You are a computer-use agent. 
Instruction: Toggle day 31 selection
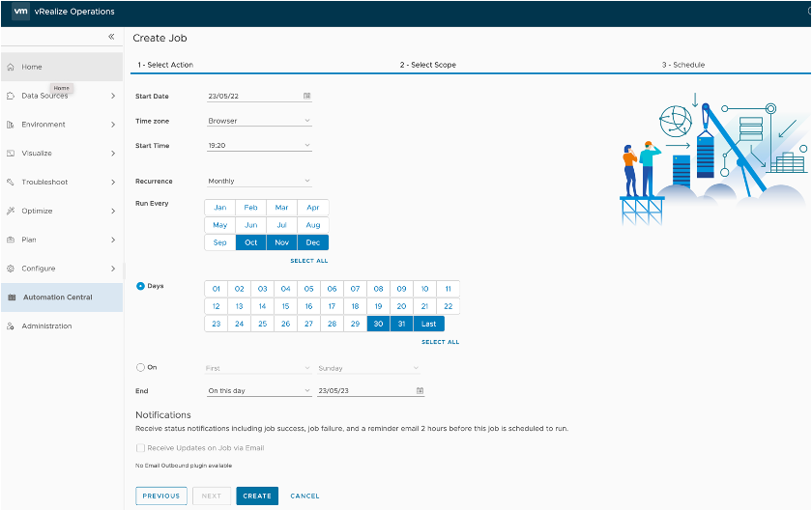tap(401, 324)
